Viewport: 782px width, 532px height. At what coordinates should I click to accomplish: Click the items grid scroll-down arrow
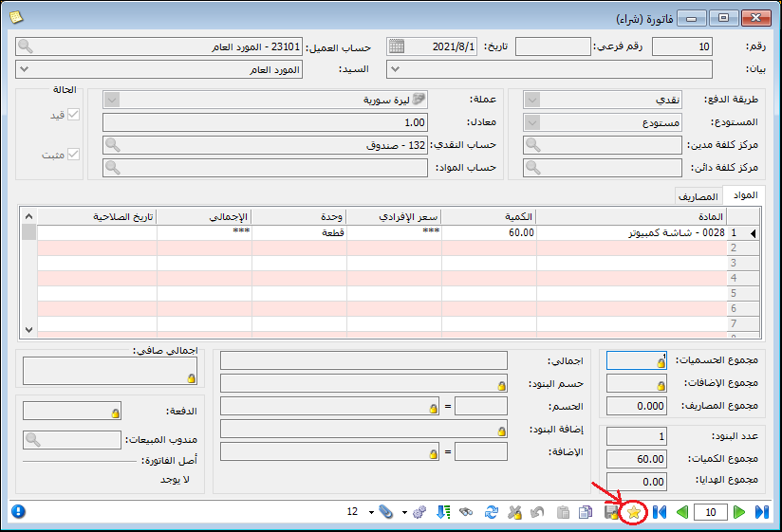[x=28, y=330]
